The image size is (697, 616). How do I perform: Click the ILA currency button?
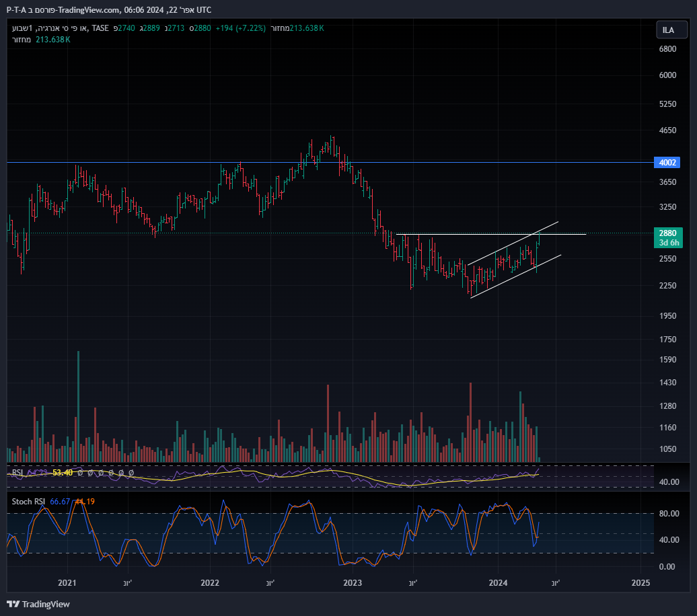(668, 30)
